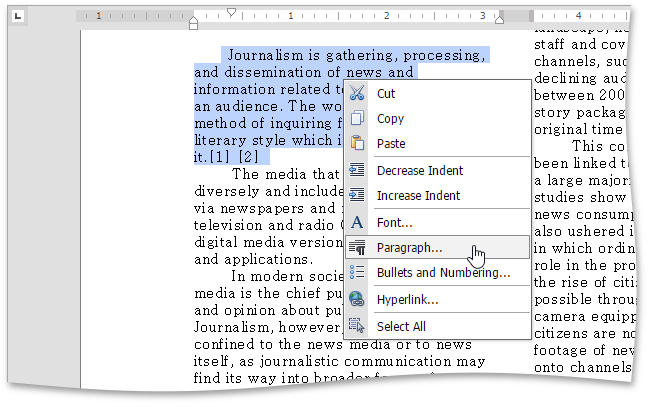The width and height of the screenshot is (650, 407).
Task: Click the Paste clipboard icon
Action: click(357, 143)
